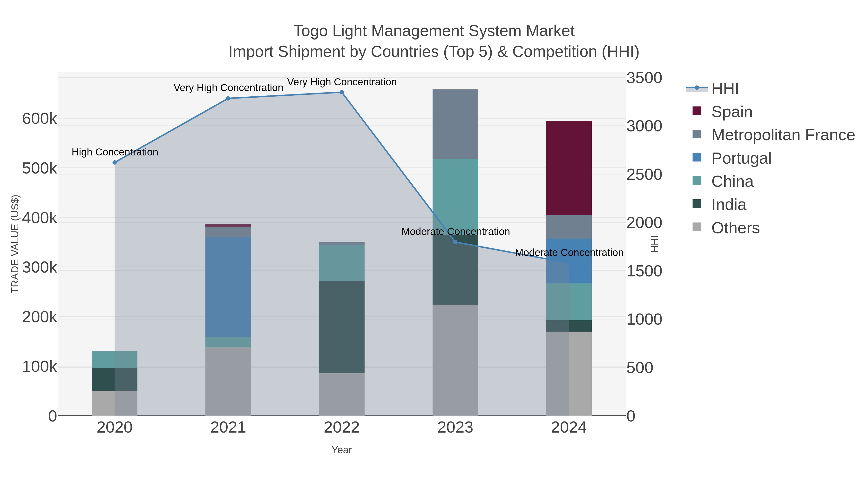Click the 2024 x-axis tick label
The image size is (868, 488).
[x=569, y=428]
